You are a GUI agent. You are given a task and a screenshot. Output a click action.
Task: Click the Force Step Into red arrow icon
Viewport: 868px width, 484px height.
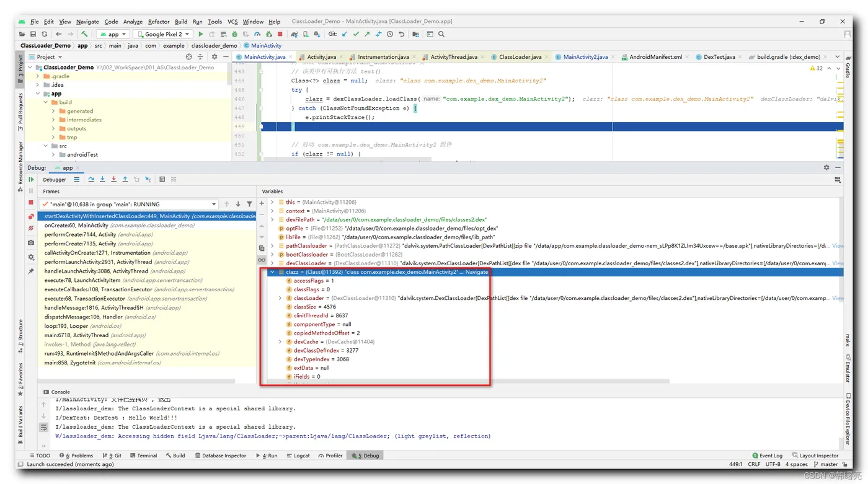(113, 179)
